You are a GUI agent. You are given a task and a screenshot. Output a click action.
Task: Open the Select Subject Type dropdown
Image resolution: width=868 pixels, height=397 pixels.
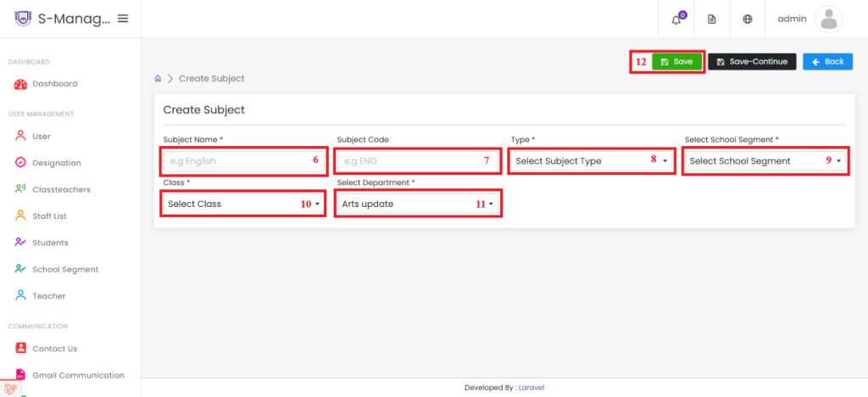(591, 161)
